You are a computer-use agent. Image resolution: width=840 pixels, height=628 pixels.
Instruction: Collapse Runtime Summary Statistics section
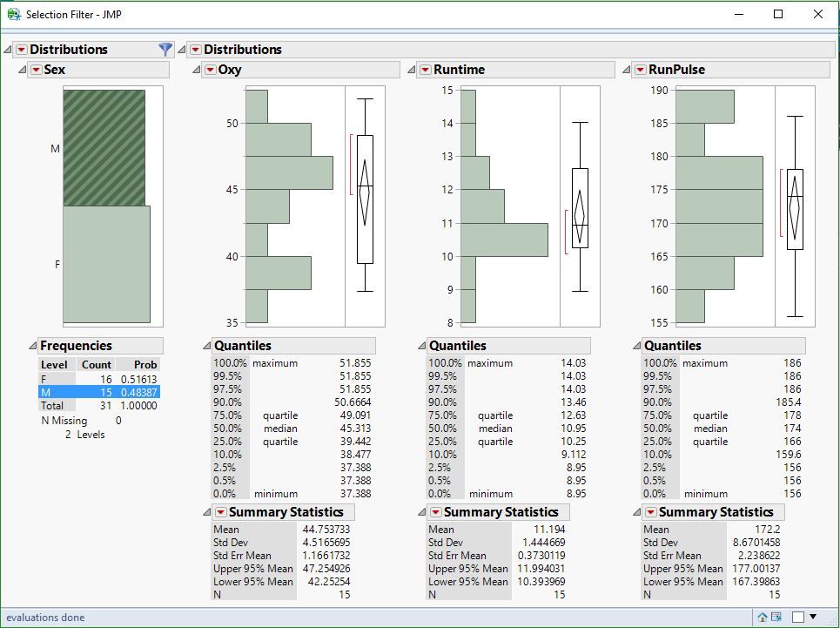(x=421, y=512)
